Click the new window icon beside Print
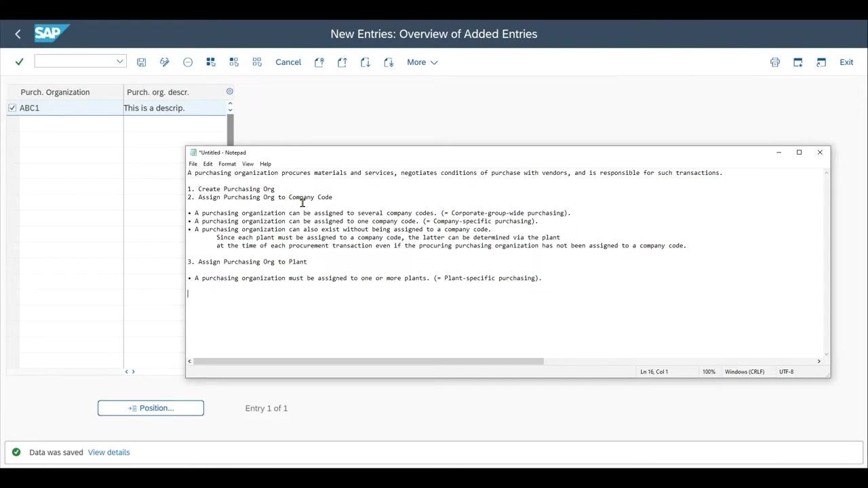Screen dimensions: 868x488 [x=798, y=62]
